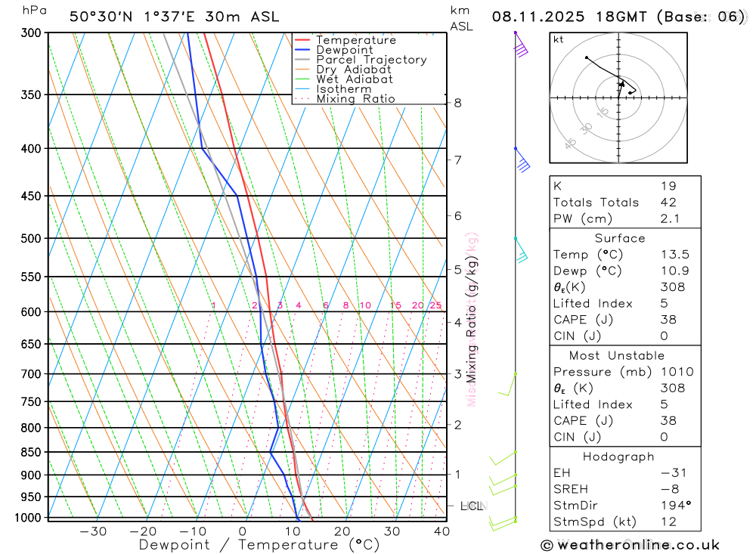Click the Parcel Trajectory legend entry
Image resolution: width=756 pixels, height=554 pixels.
(x=361, y=60)
